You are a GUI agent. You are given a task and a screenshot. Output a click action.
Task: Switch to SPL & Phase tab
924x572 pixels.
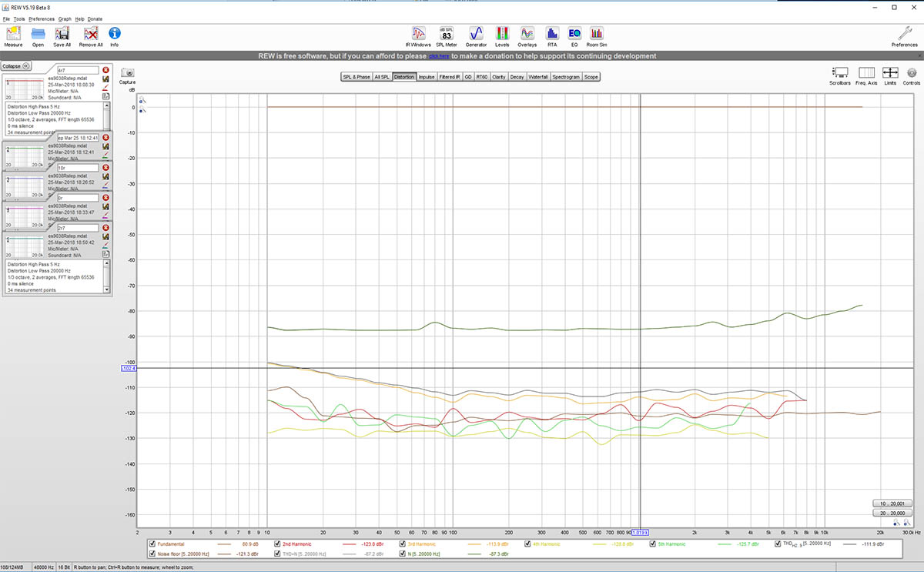(x=357, y=77)
